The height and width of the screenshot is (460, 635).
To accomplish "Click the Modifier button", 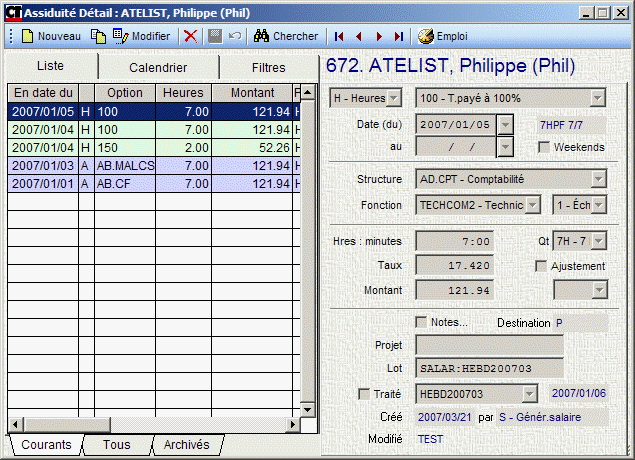I will [x=141, y=36].
